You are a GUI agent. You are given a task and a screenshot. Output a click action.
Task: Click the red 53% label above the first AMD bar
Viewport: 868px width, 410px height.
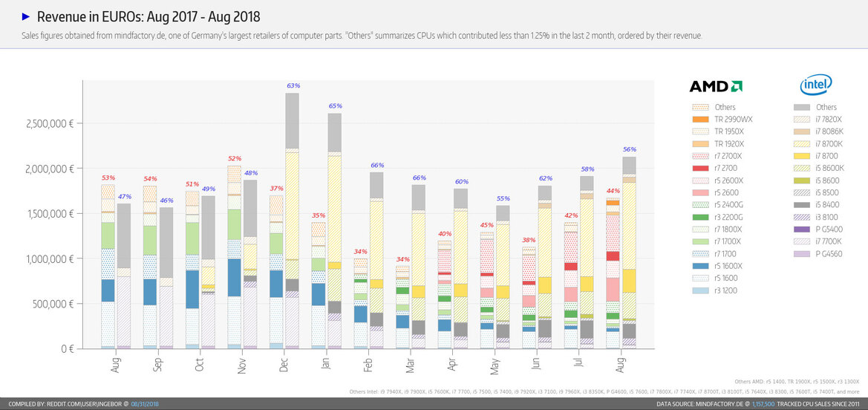pos(108,178)
